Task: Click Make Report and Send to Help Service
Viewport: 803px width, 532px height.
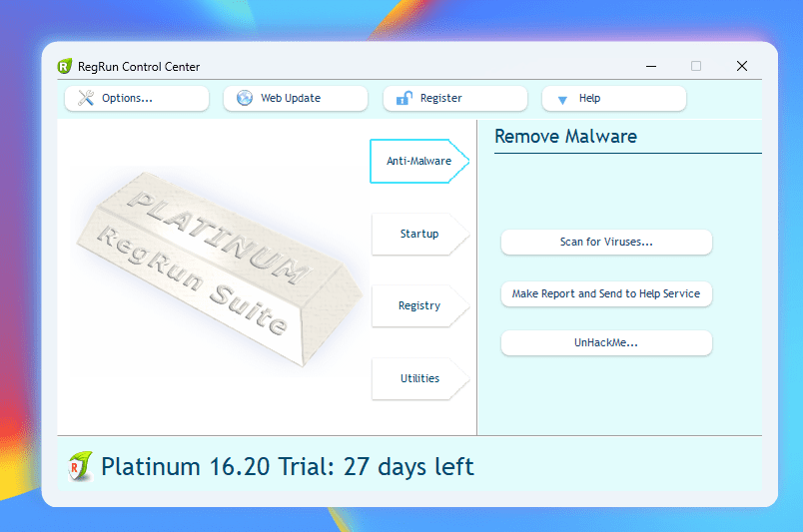Action: pyautogui.click(x=606, y=293)
